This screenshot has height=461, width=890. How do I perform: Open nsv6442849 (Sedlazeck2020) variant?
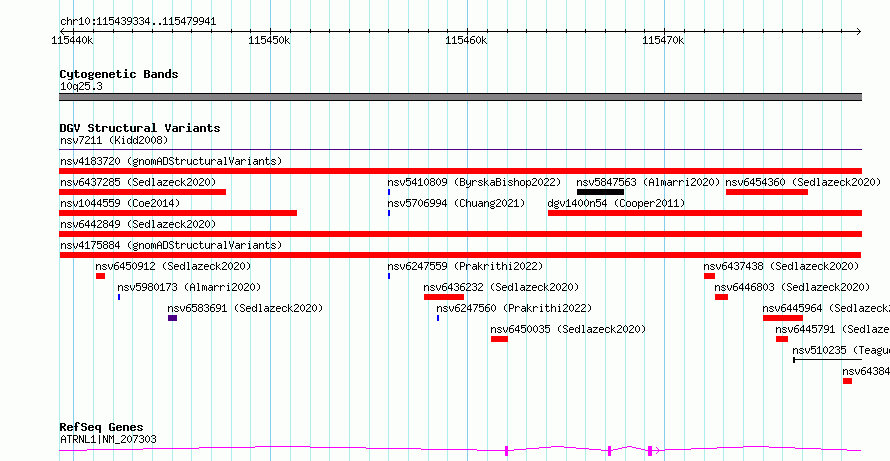pyautogui.click(x=138, y=224)
